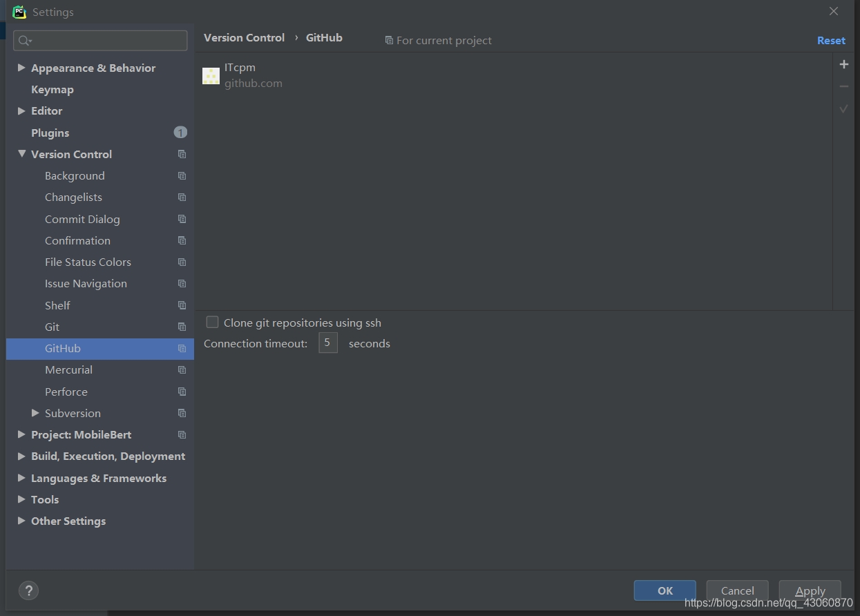
Task: Click the set default account checkmark icon
Action: click(843, 108)
